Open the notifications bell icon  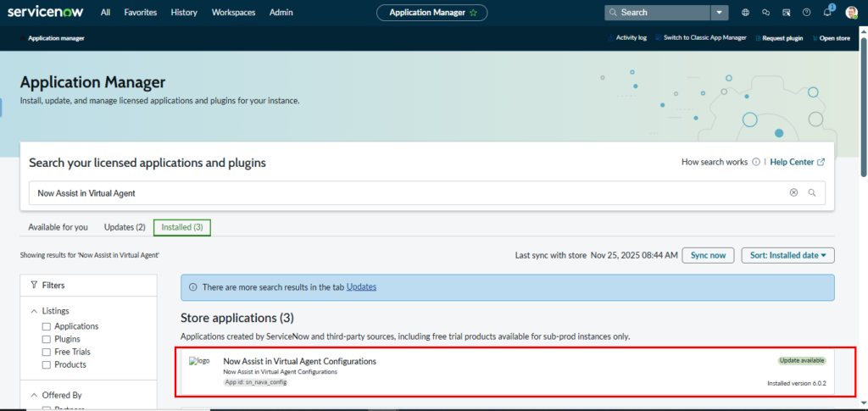[827, 13]
